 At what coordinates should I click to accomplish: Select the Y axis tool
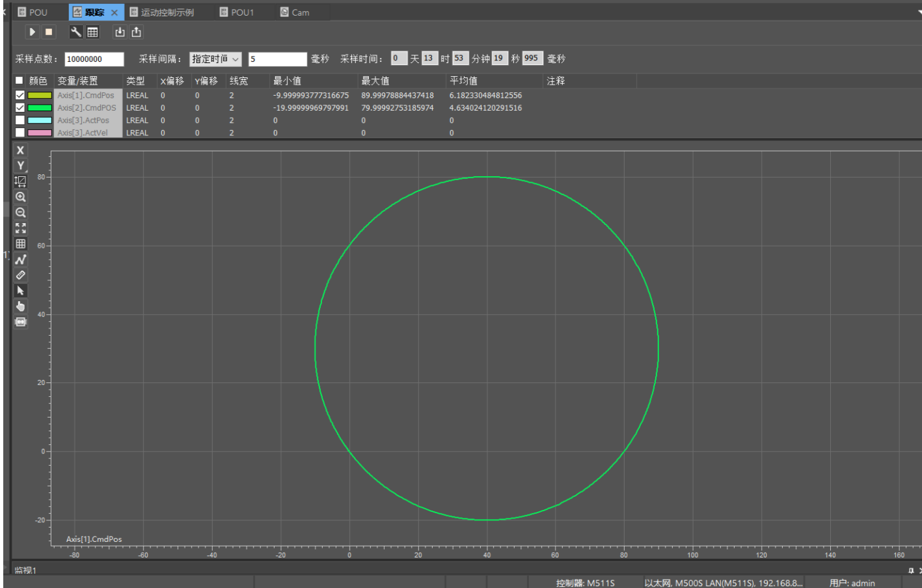coord(20,166)
